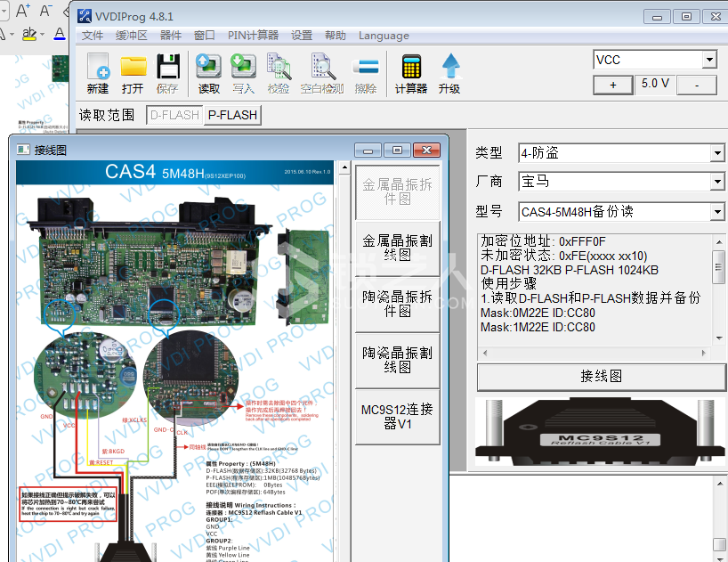Image resolution: width=728 pixels, height=562 pixels.
Task: Click the text '未加密状态: 0xFE(xxxx xx10)'
Action: [564, 256]
